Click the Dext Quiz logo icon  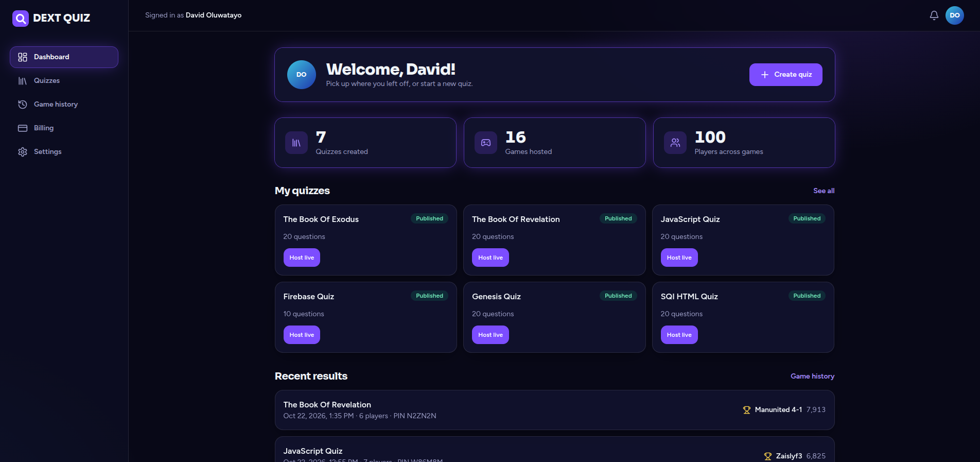(21, 19)
